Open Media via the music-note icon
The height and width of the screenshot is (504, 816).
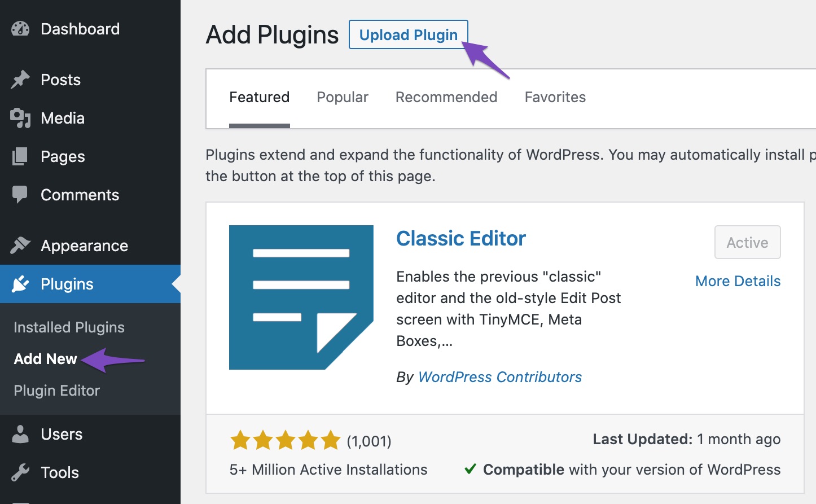20,117
